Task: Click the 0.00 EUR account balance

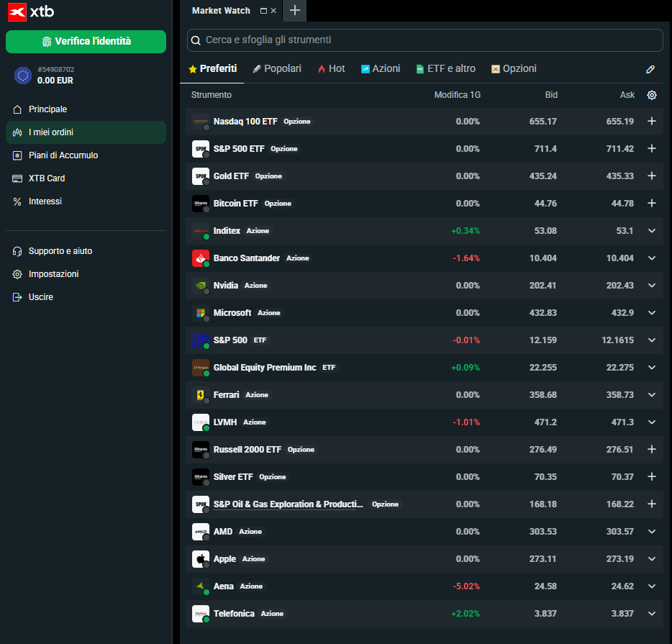Action: click(55, 81)
